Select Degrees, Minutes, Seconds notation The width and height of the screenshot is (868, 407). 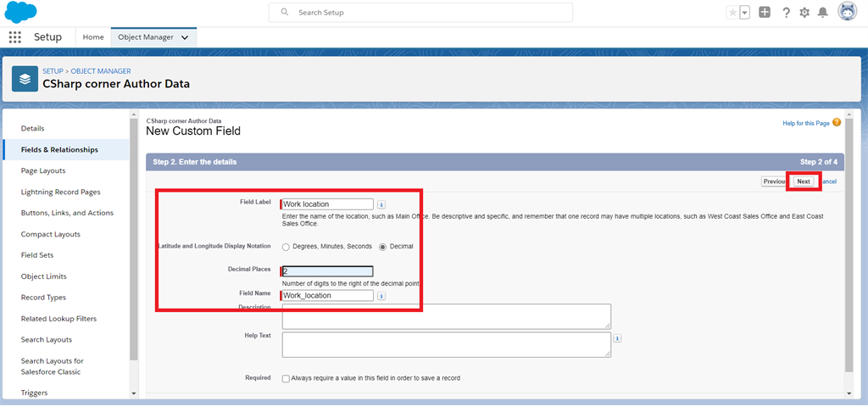[x=287, y=247]
